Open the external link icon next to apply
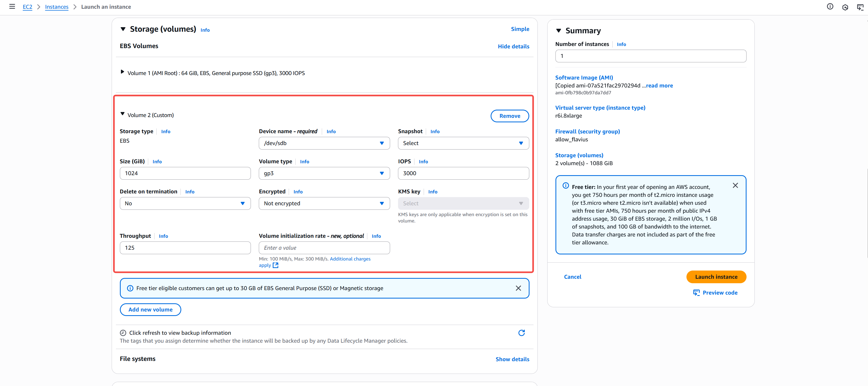The width and height of the screenshot is (868, 386). pos(276,265)
